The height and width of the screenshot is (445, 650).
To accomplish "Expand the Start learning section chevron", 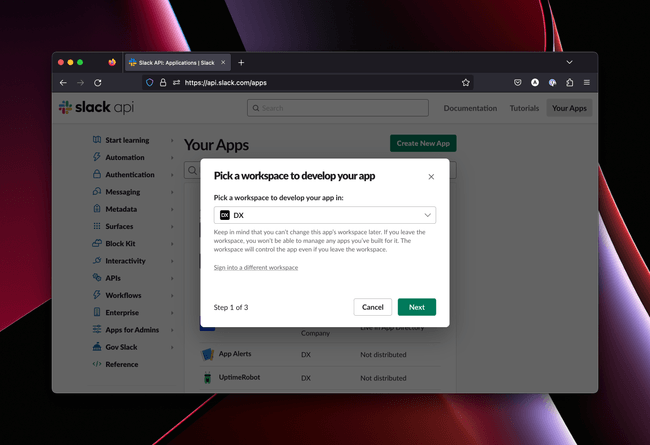I will [172, 141].
